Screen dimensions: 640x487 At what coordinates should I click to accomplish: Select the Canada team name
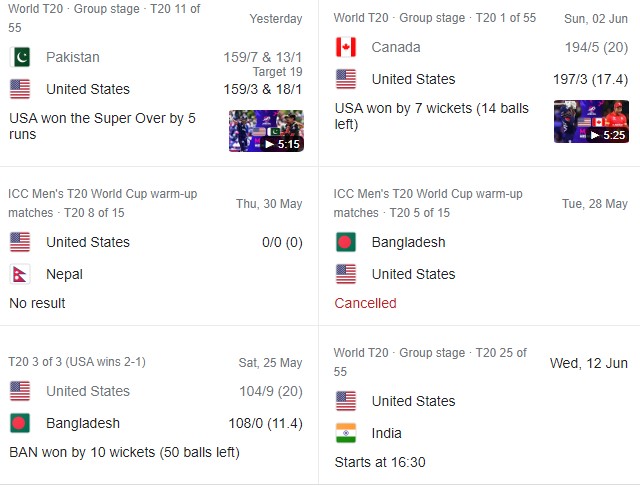396,47
